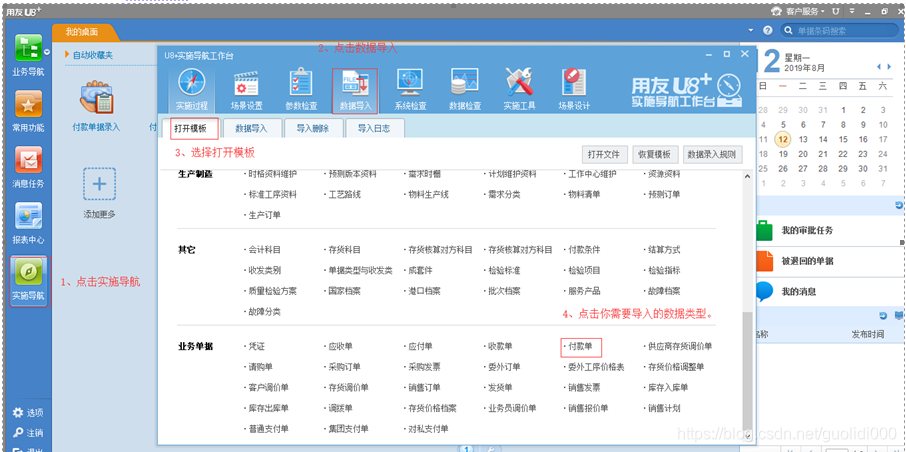Open the 生产订单 template link
This screenshot has height=452, width=906.
[x=265, y=215]
